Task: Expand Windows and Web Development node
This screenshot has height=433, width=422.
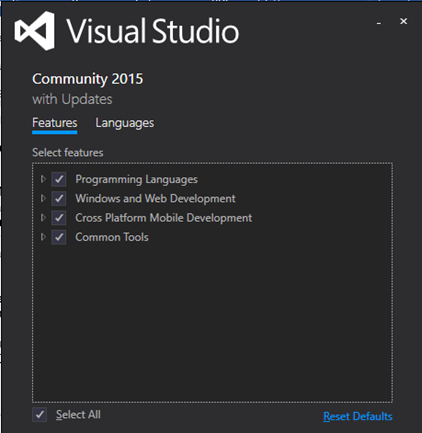Action: 43,198
